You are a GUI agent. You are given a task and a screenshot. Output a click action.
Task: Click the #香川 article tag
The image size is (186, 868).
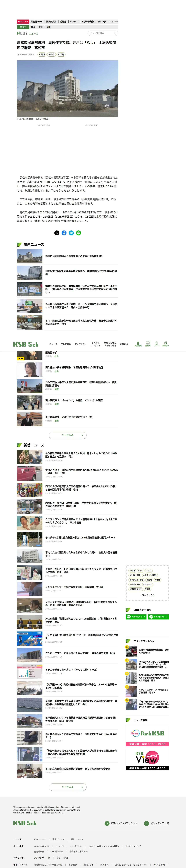click(x=42, y=55)
